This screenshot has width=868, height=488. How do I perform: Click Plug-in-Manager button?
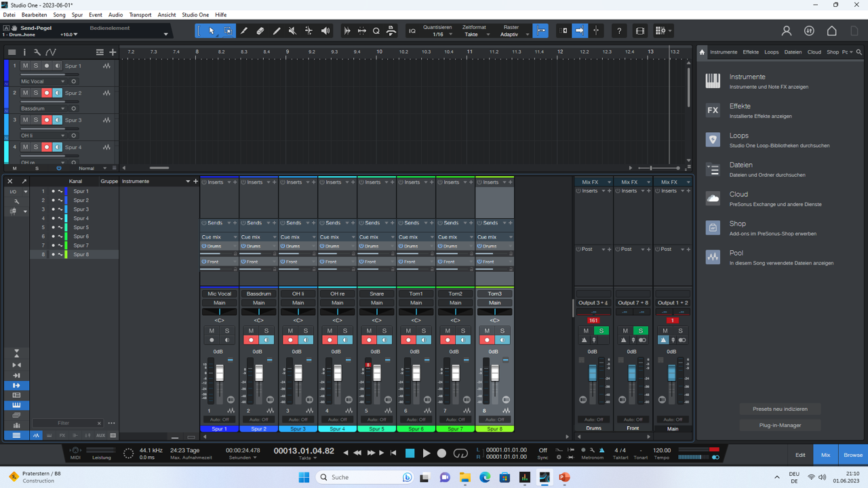click(x=780, y=425)
